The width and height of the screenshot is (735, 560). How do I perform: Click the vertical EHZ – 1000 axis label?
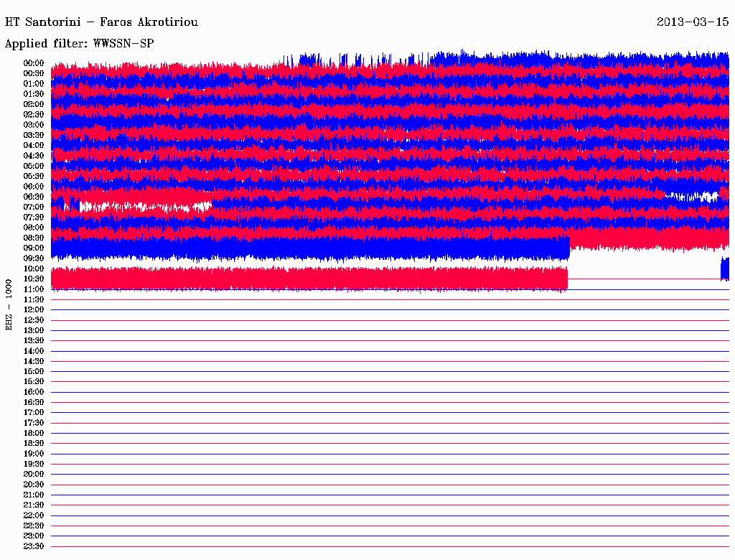point(9,305)
